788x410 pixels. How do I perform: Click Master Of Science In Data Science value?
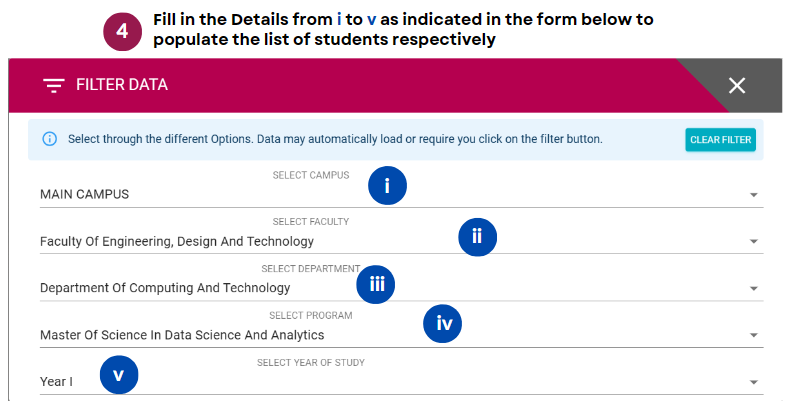coord(182,335)
